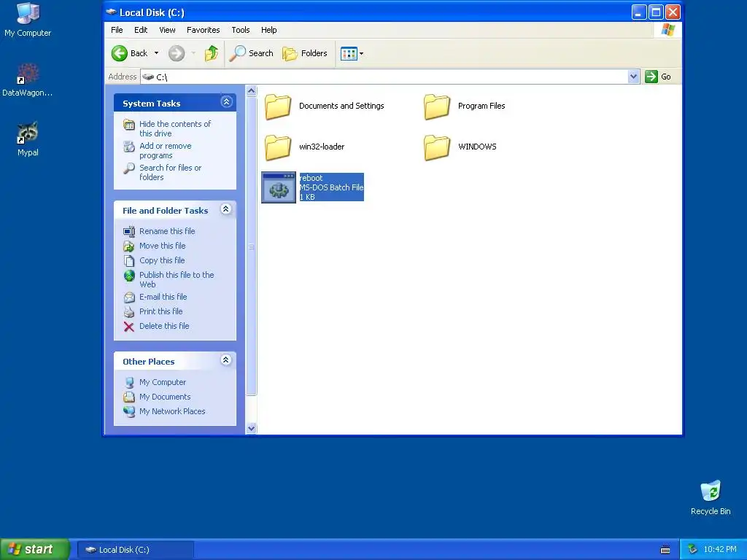Viewport: 747px width, 560px height.
Task: Click Print this file link
Action: coord(161,311)
